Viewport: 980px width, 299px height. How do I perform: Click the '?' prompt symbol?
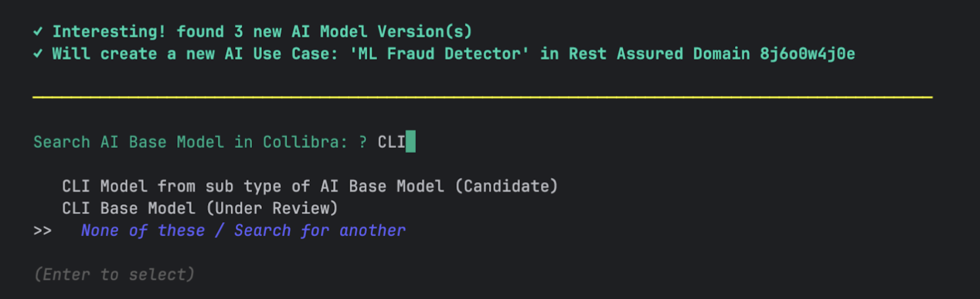coord(363,142)
